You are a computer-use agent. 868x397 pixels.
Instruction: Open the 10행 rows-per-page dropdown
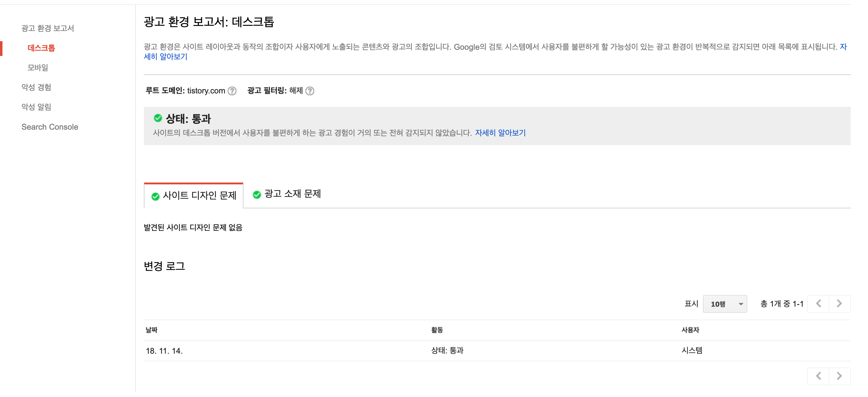pyautogui.click(x=725, y=303)
